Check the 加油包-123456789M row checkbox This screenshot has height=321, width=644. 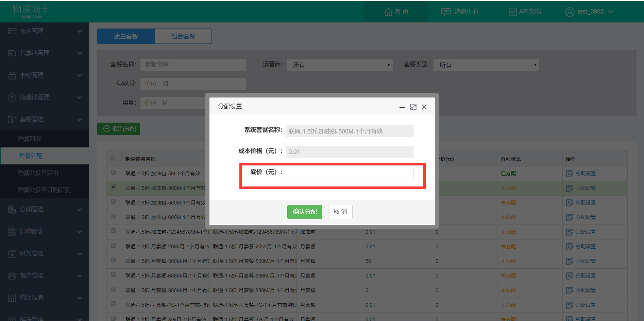click(113, 231)
